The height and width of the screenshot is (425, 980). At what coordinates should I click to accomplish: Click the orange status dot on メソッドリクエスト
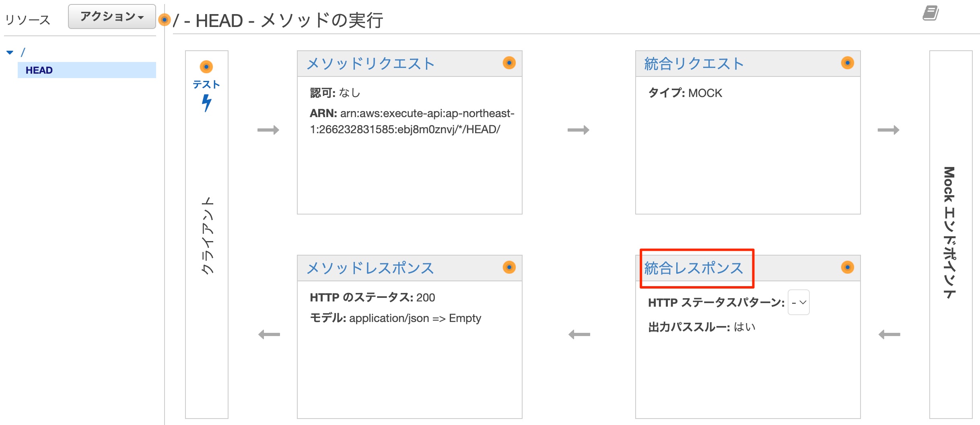pyautogui.click(x=510, y=63)
